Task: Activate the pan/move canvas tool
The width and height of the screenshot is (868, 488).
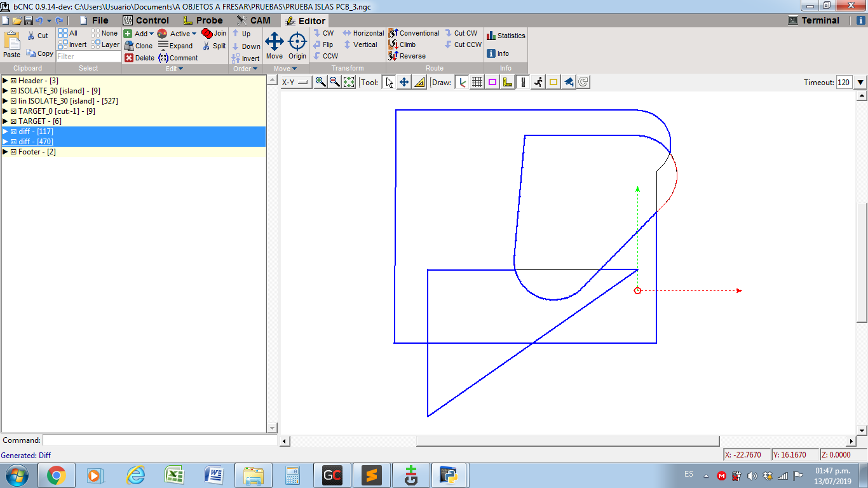Action: [x=404, y=82]
